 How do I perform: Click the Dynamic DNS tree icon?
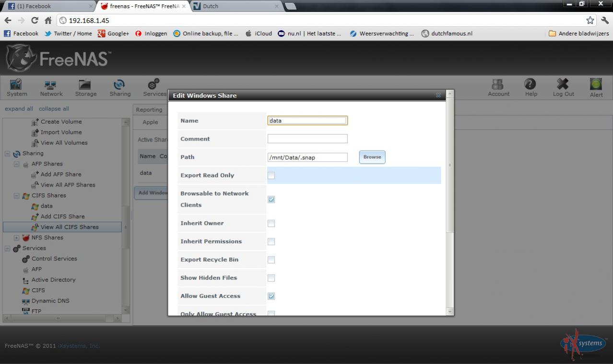point(26,301)
